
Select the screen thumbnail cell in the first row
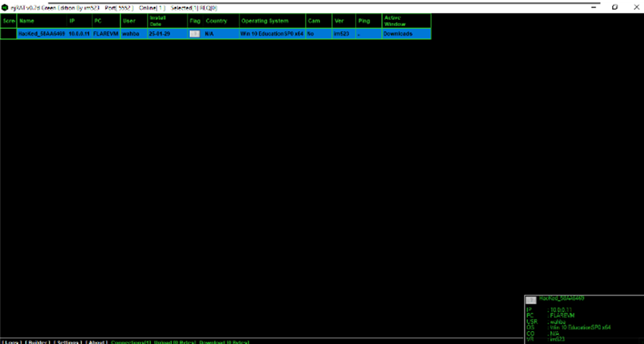[x=8, y=33]
